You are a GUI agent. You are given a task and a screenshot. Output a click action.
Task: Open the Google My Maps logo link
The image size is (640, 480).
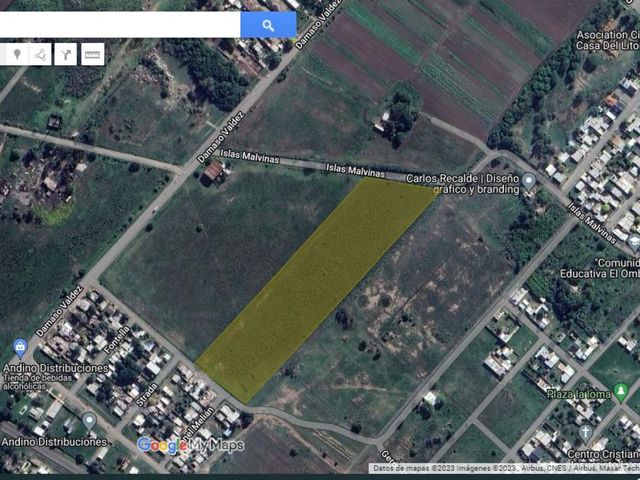click(x=191, y=445)
